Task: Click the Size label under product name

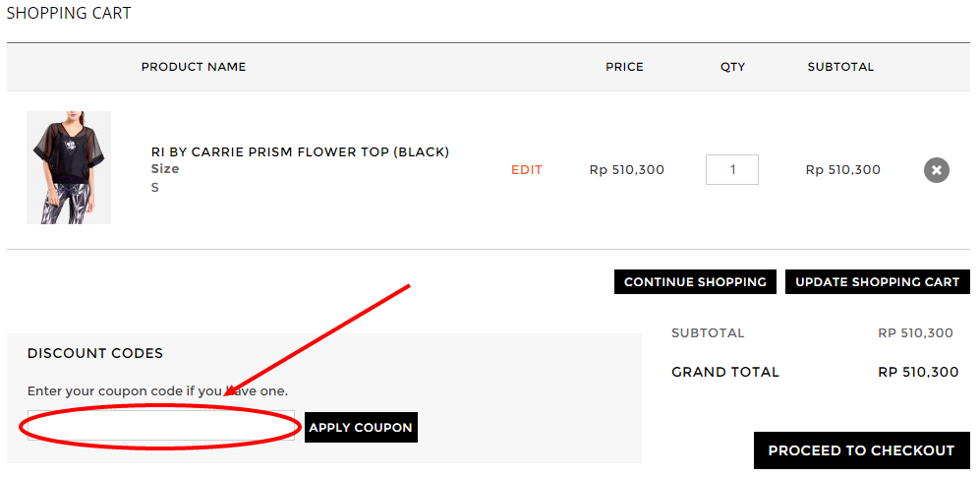Action: 165,169
